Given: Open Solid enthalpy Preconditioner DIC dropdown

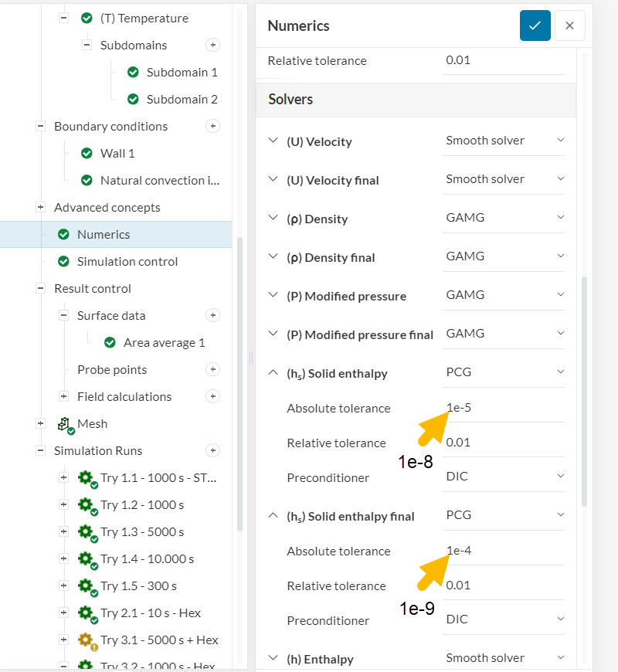Looking at the screenshot, I should (503, 476).
